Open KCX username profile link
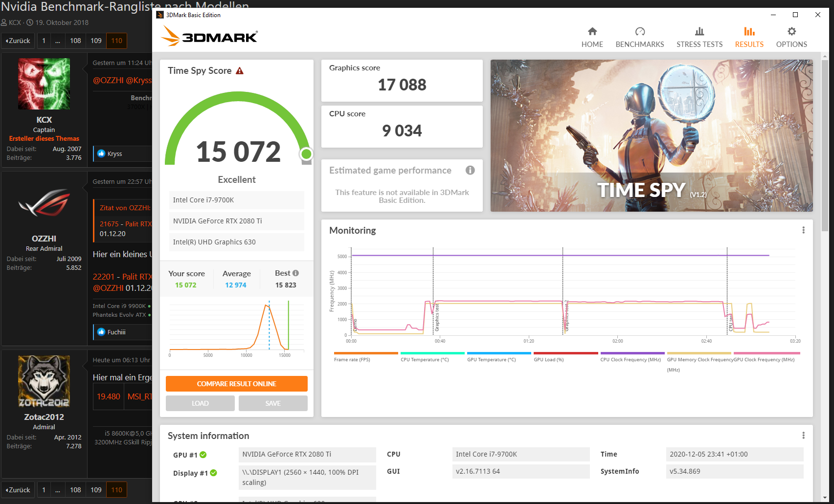The image size is (834, 504). point(44,120)
